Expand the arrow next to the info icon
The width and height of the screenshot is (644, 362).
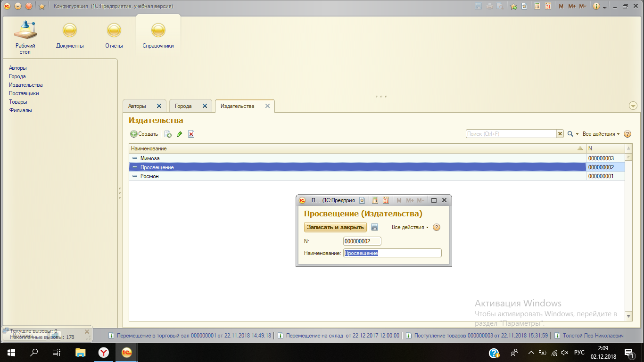click(604, 7)
